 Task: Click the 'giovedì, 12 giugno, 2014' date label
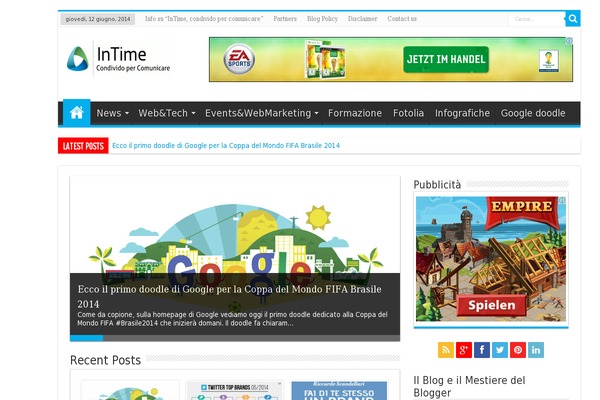98,19
